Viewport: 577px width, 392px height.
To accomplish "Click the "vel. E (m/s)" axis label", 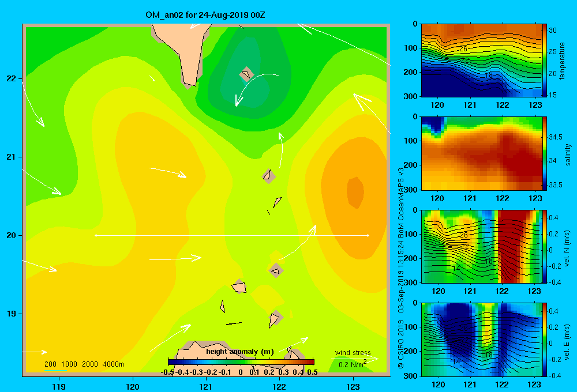I will (567, 342).
